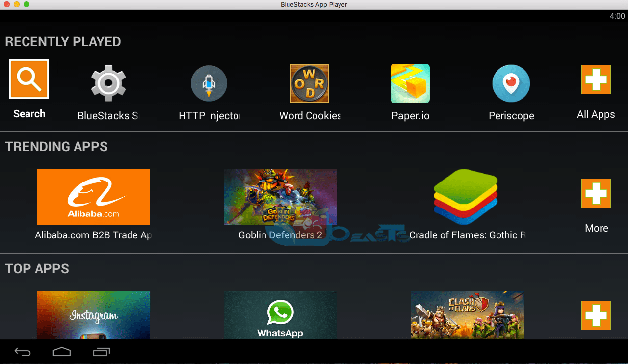Viewport: 628px width, 364px height.
Task: Open the Periscope app icon
Action: pyautogui.click(x=511, y=83)
